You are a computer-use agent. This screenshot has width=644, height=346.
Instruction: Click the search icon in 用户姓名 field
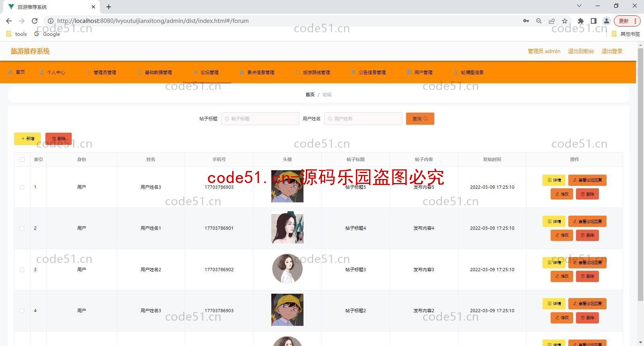click(330, 119)
